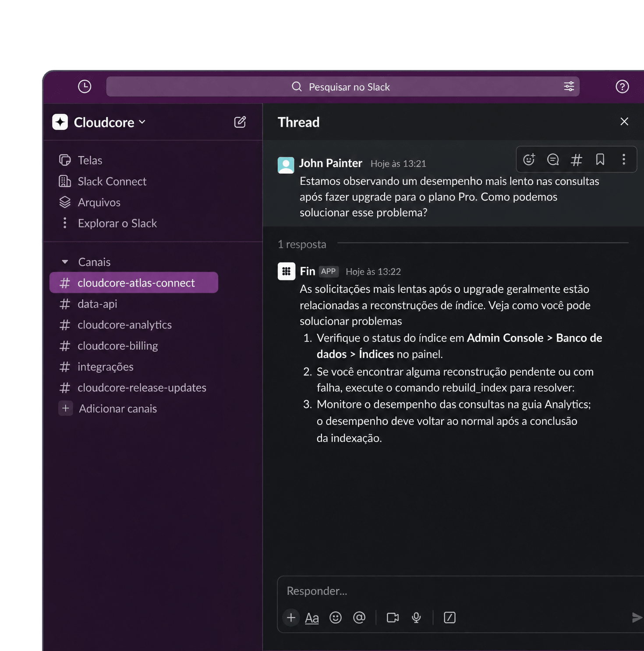Click the APP badge next to Fin
This screenshot has width=644, height=651.
tap(328, 271)
